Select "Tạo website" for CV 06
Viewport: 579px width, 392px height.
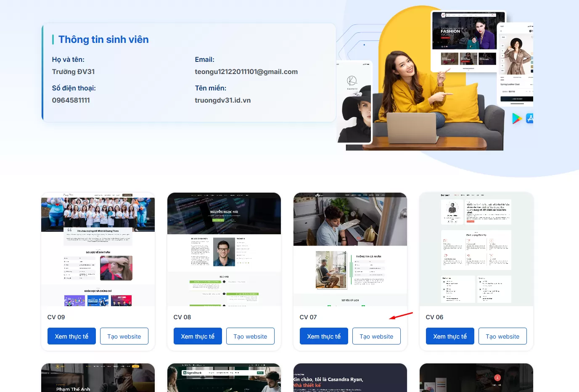(502, 336)
